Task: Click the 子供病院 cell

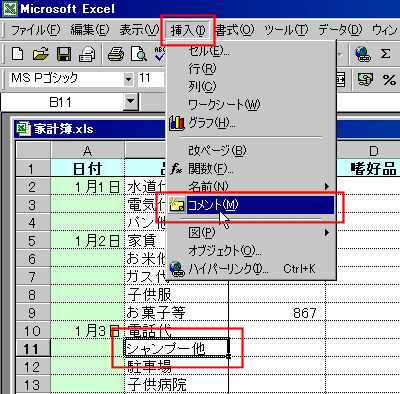Action: pyautogui.click(x=177, y=385)
